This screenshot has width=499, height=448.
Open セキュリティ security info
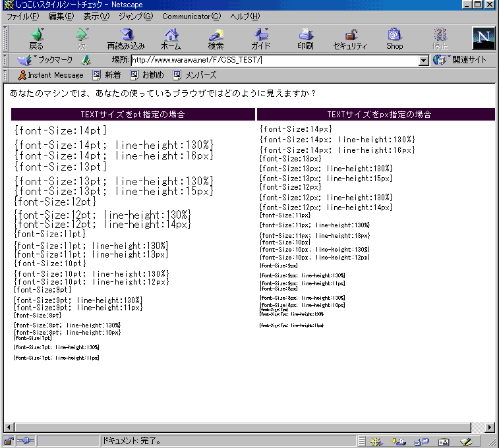coord(350,39)
